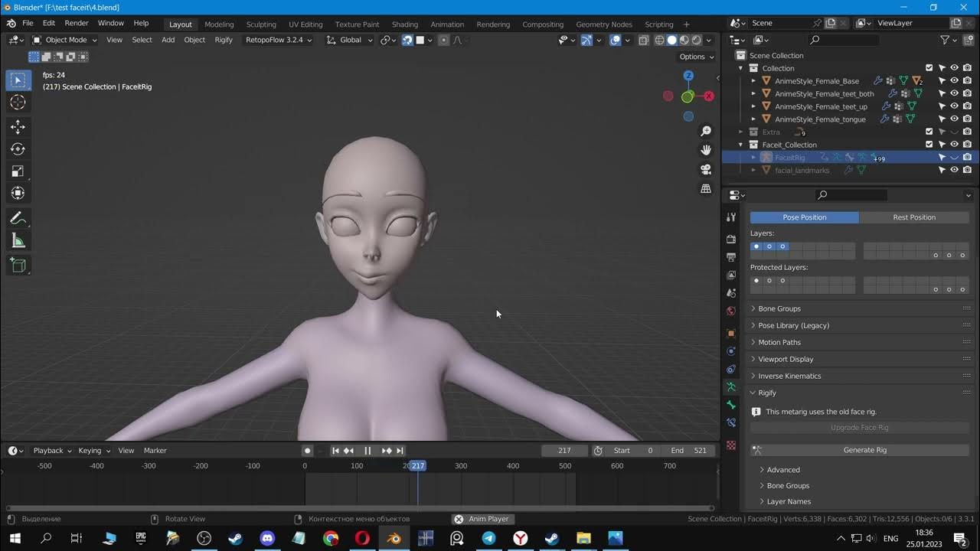Viewport: 980px width, 551px height.
Task: Select the Cursor tool in the toolbar
Action: [x=18, y=103]
